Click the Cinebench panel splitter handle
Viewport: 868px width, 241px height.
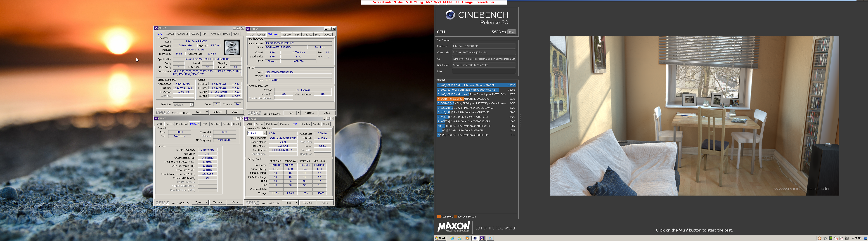click(521, 120)
